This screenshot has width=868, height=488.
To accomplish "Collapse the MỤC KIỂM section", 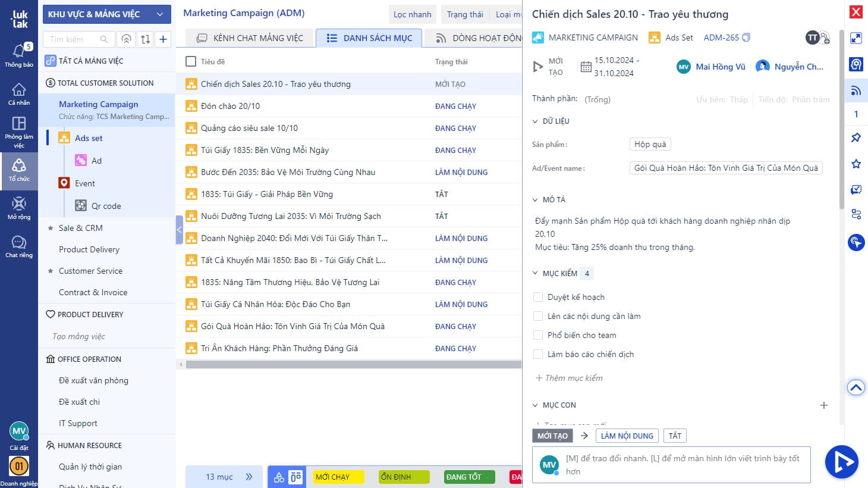I will (535, 274).
